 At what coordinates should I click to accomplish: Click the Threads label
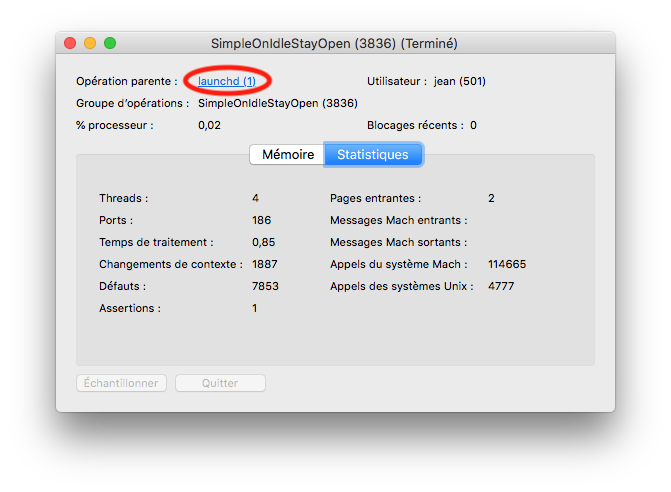click(124, 198)
